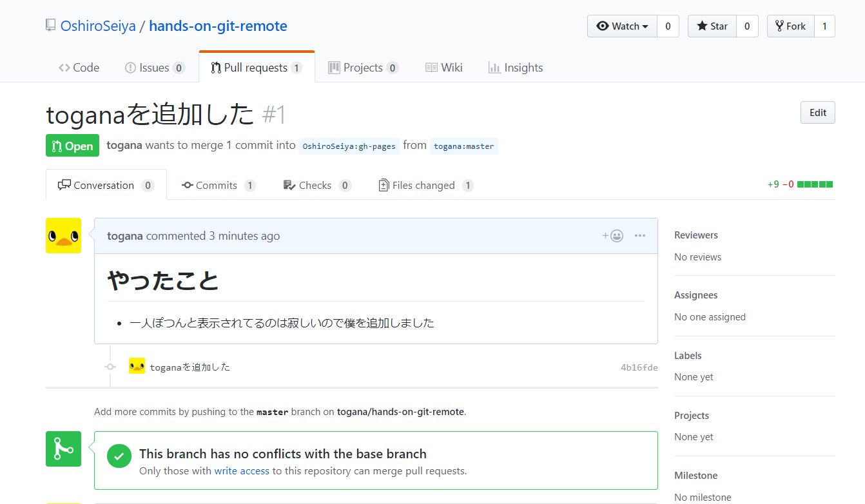Open the comment options ellipsis menu
The height and width of the screenshot is (504, 865).
click(x=639, y=236)
